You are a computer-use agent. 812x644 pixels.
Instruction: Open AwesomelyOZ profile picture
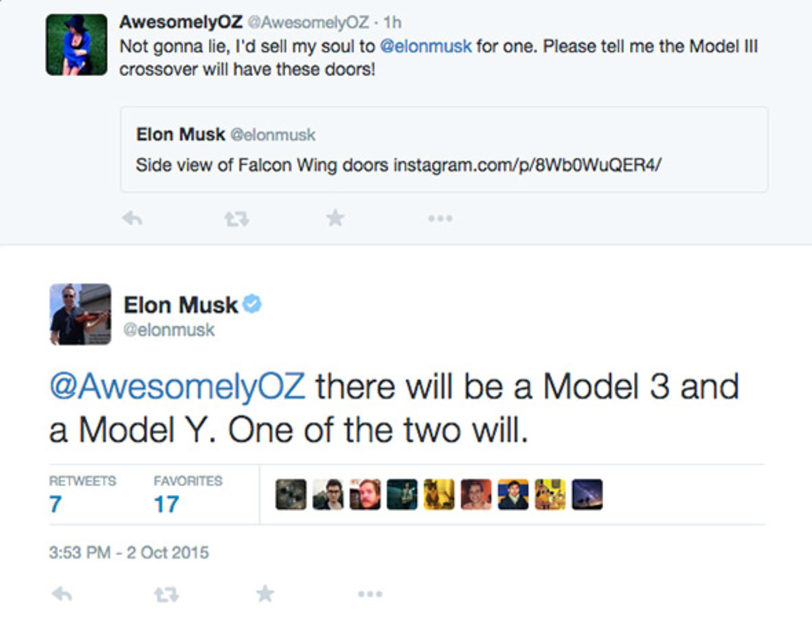(76, 44)
